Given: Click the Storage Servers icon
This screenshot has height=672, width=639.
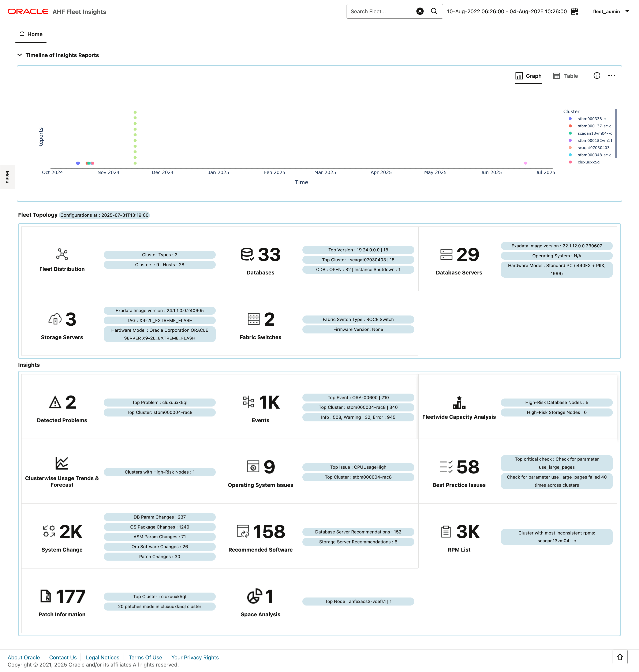Looking at the screenshot, I should [55, 319].
